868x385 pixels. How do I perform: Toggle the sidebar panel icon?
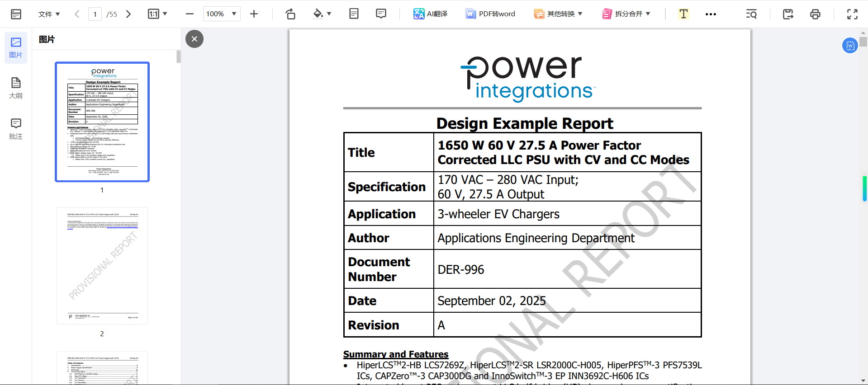click(x=16, y=14)
